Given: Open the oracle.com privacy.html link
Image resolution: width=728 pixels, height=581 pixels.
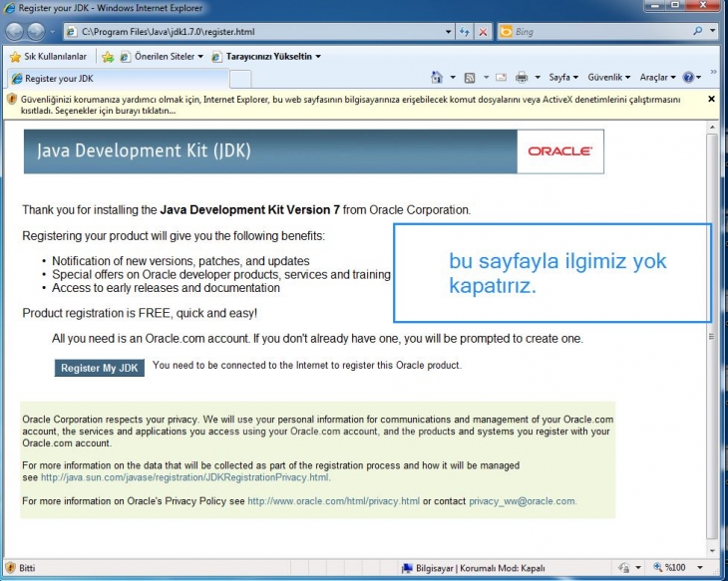Looking at the screenshot, I should tap(333, 501).
